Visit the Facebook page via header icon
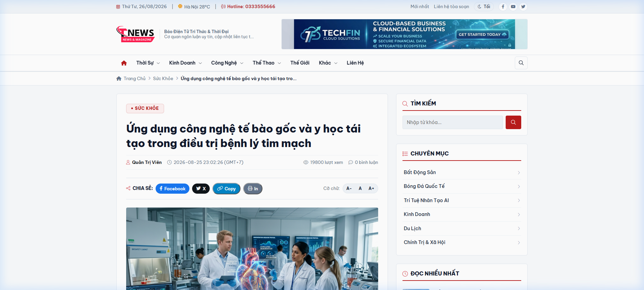This screenshot has height=290, width=644. pyautogui.click(x=503, y=6)
